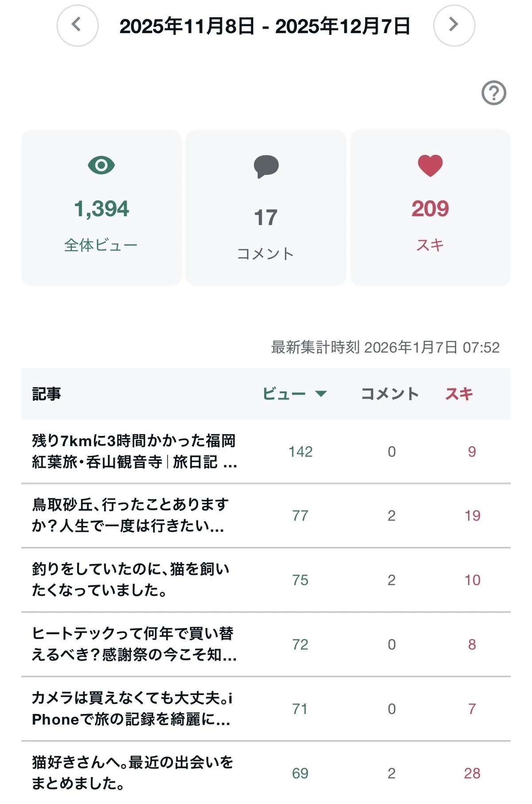Click the speech bubble comment icon
532x804 pixels.
[266, 167]
